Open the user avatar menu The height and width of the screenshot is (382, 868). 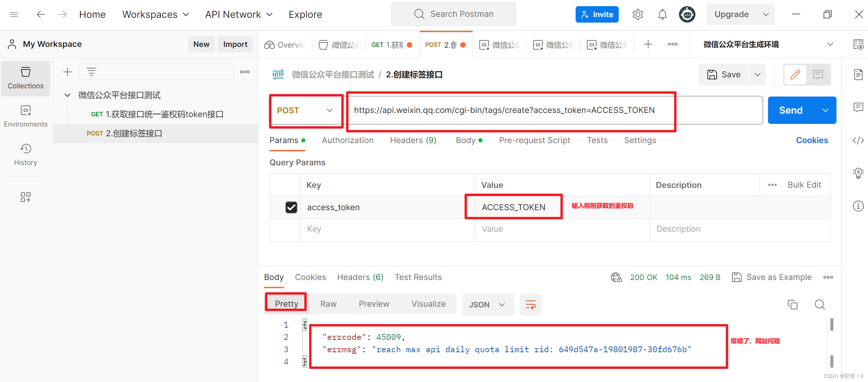[687, 14]
